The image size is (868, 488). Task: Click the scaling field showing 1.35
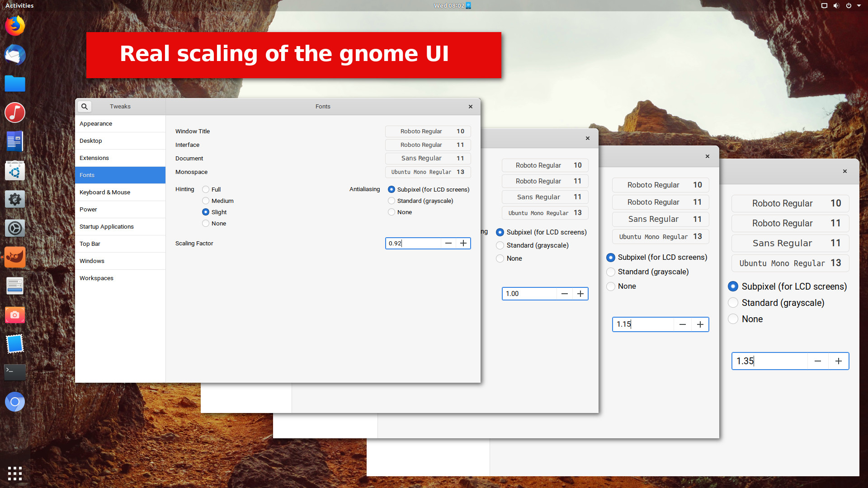pyautogui.click(x=770, y=361)
